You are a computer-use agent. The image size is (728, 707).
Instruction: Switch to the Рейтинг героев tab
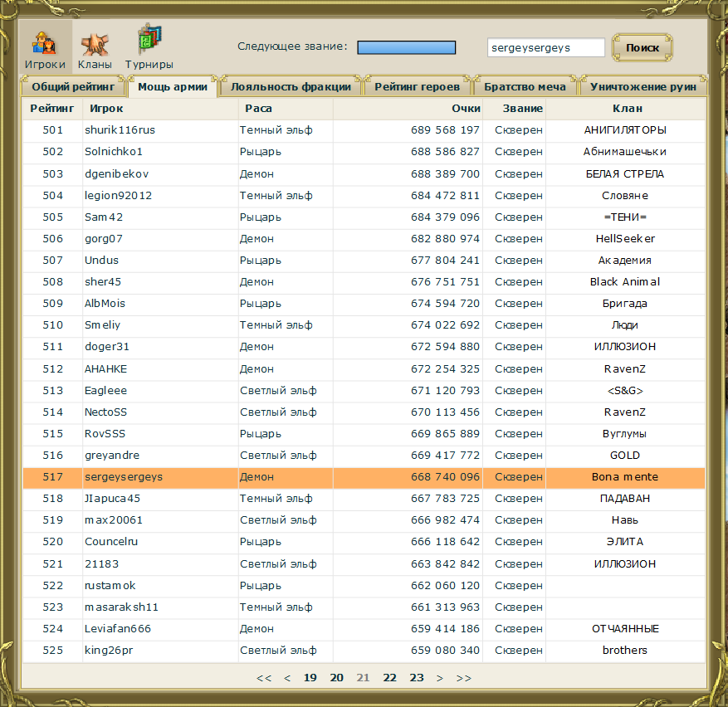point(417,86)
